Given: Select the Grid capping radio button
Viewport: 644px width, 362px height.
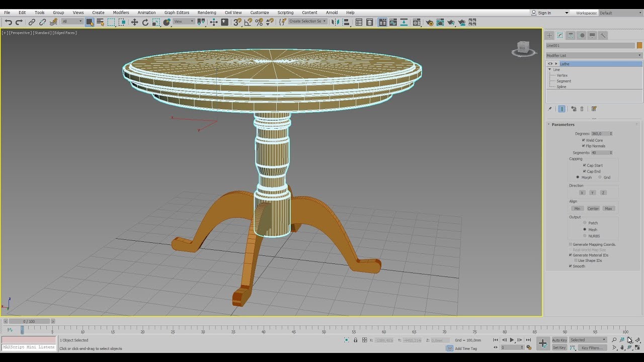Looking at the screenshot, I should pyautogui.click(x=600, y=177).
